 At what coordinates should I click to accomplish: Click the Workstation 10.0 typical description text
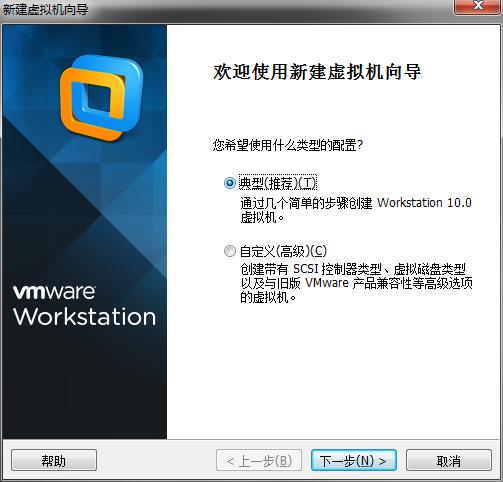(x=356, y=210)
